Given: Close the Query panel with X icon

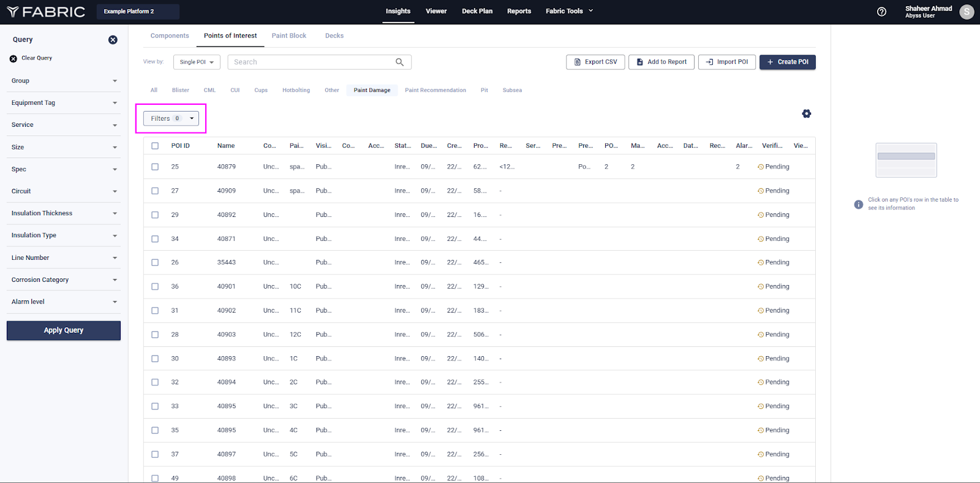Looking at the screenshot, I should (113, 40).
